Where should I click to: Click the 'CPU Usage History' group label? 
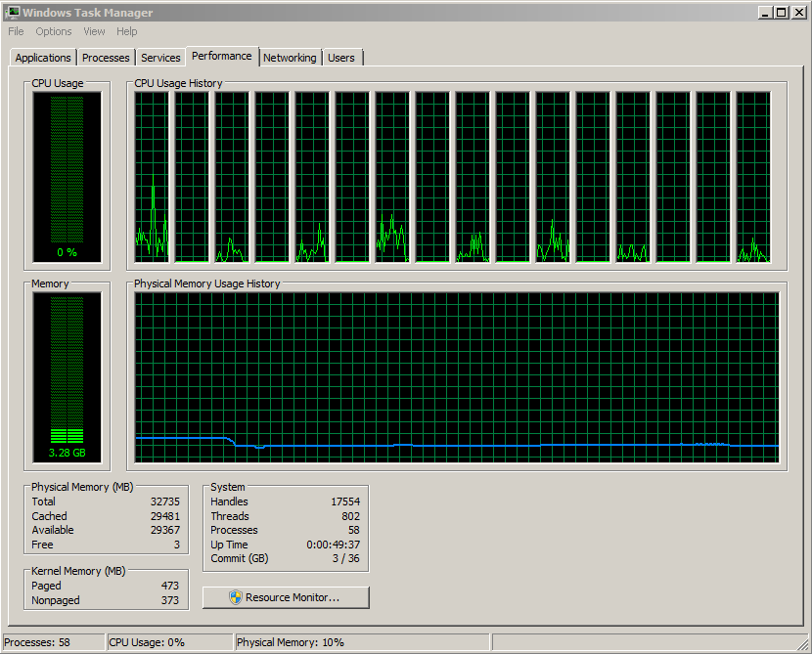(x=178, y=83)
